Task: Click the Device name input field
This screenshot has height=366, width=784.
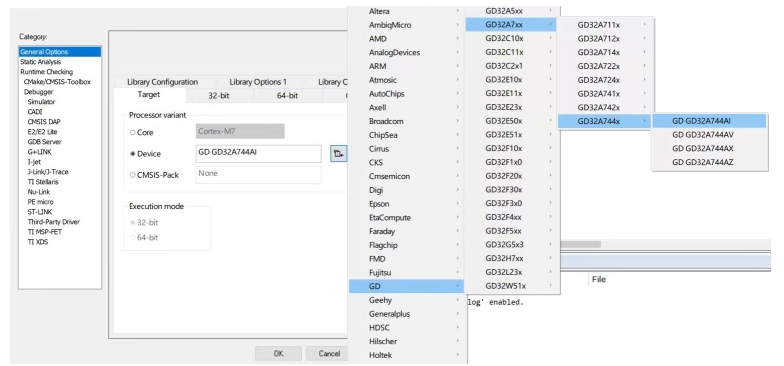Action: pyautogui.click(x=258, y=154)
